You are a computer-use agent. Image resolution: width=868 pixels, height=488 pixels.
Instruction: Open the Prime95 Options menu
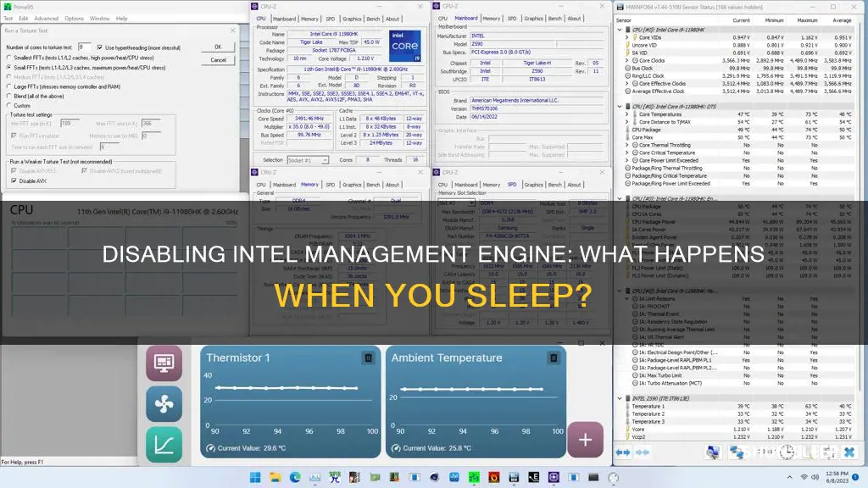click(x=75, y=19)
